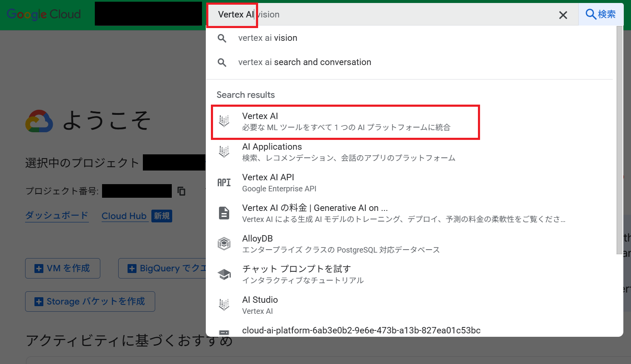
Task: Click '必要な ML ツールをすべて' description text
Action: tap(346, 127)
